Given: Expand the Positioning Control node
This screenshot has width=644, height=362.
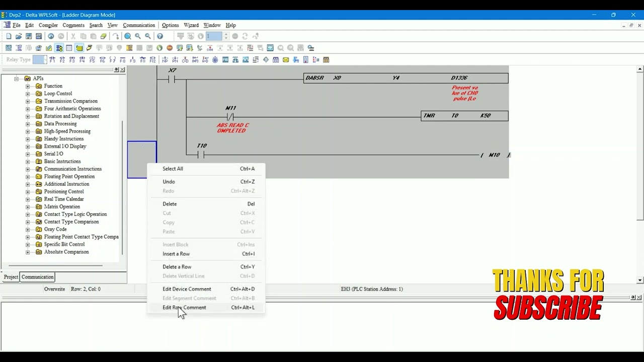Looking at the screenshot, I should pyautogui.click(x=28, y=192).
